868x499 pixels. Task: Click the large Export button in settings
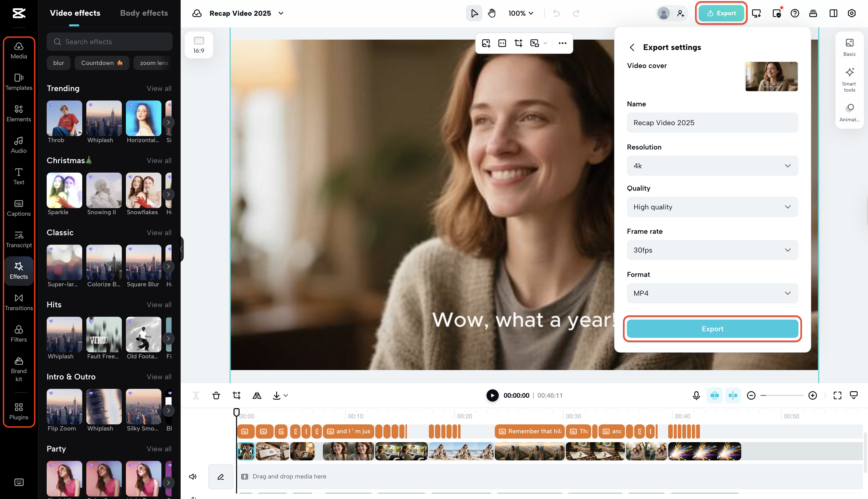(712, 329)
